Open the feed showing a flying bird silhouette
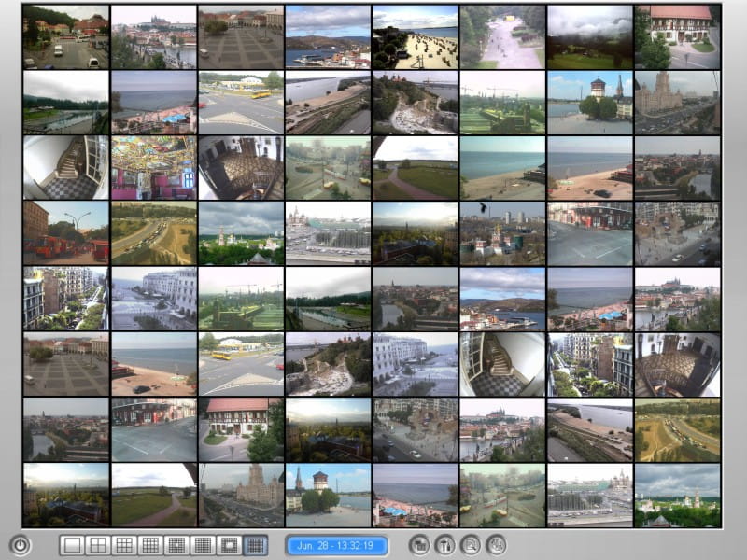The width and height of the screenshot is (747, 560). coord(502,233)
